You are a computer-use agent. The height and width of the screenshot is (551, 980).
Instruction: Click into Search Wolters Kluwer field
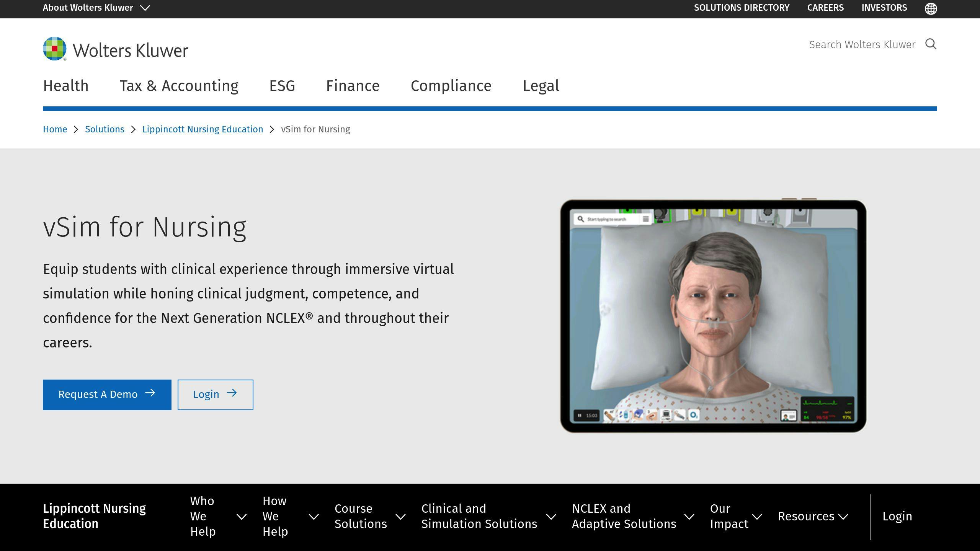click(862, 45)
